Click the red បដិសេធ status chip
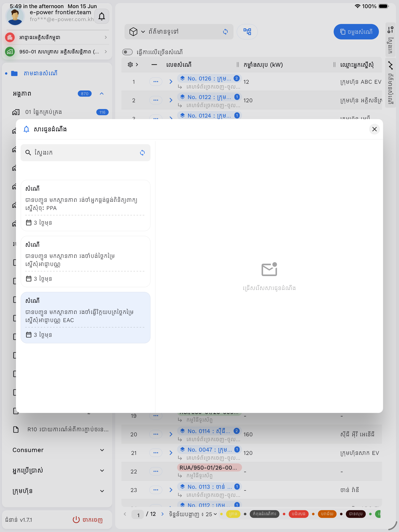 coord(298,514)
